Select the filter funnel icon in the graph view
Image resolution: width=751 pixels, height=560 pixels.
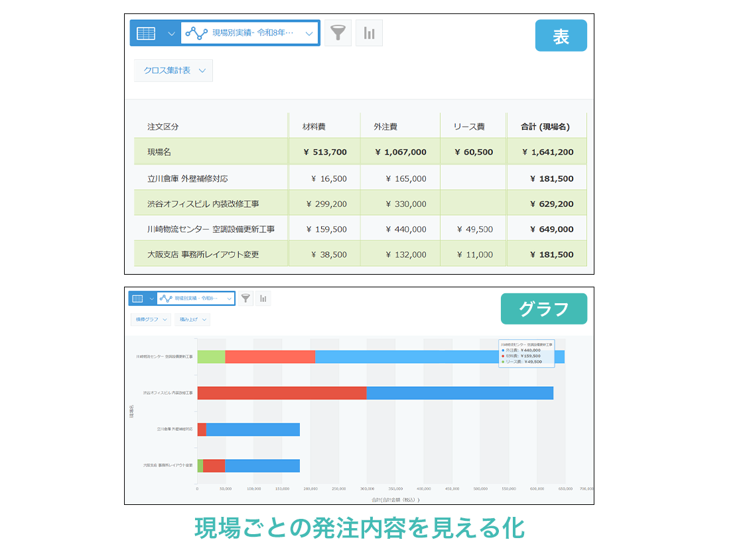click(x=245, y=298)
